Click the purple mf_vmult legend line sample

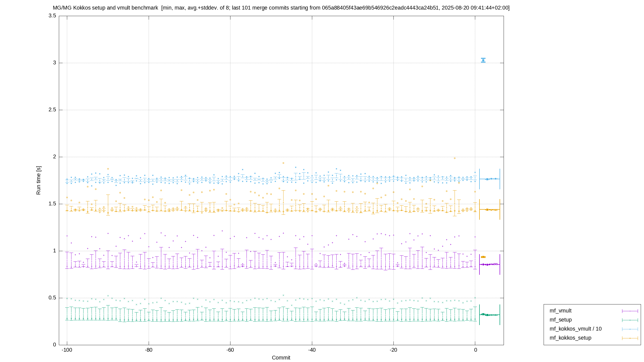[630, 311]
